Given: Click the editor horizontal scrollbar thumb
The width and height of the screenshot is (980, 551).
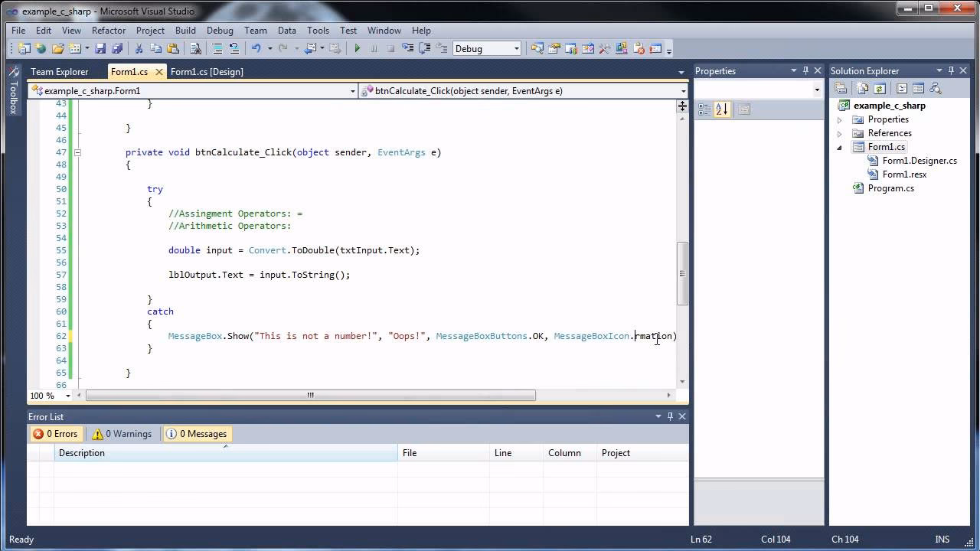Looking at the screenshot, I should click(x=310, y=396).
